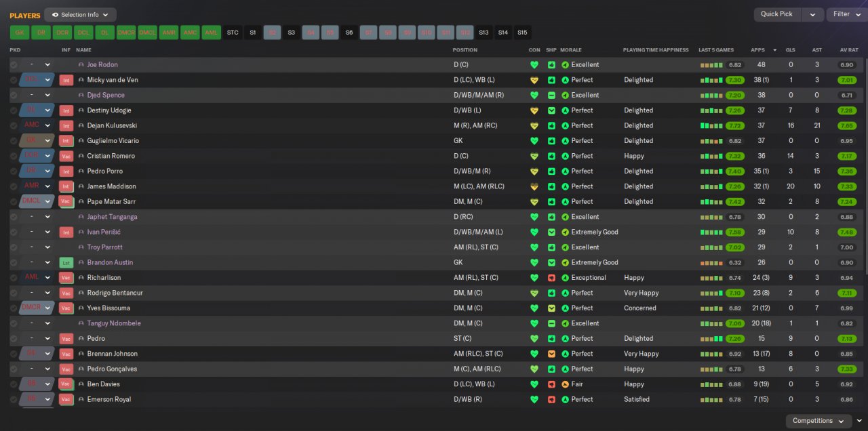Image resolution: width=868 pixels, height=431 pixels.
Task: Open the Quick Pick dropdown arrow
Action: click(x=812, y=14)
